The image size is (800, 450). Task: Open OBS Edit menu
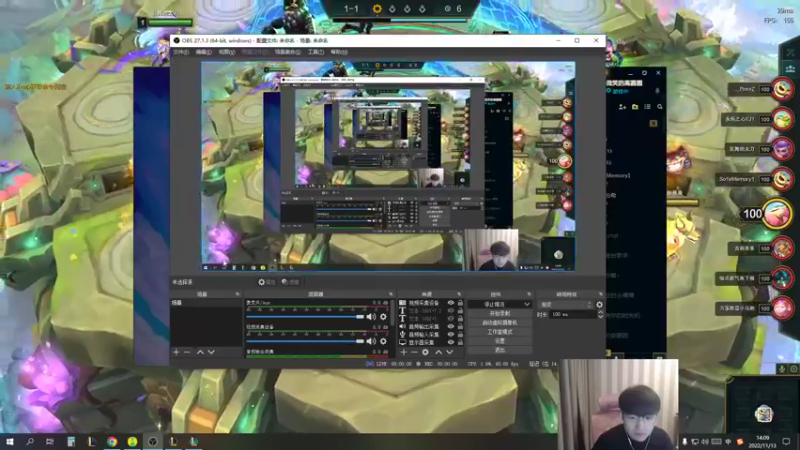click(x=204, y=52)
